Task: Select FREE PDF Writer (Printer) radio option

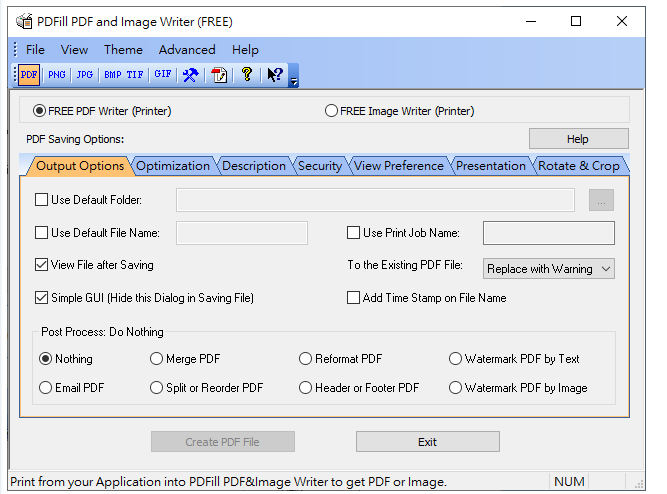Action: [102, 111]
